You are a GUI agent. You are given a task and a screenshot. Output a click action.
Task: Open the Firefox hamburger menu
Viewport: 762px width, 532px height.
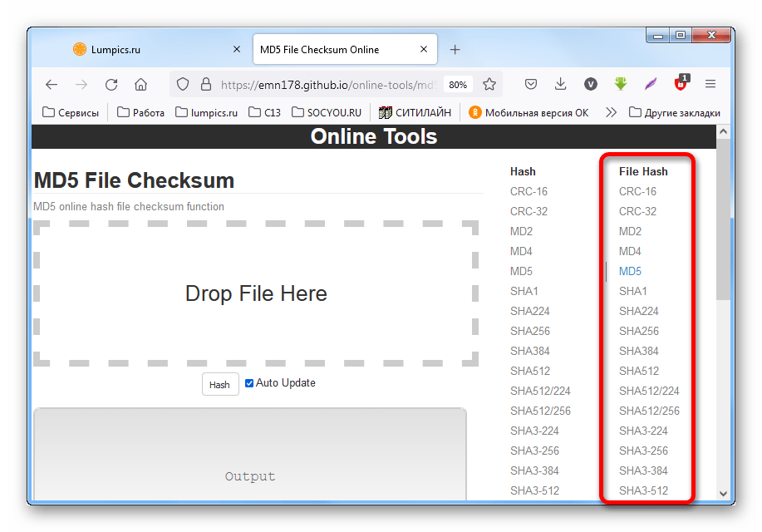tap(710, 84)
